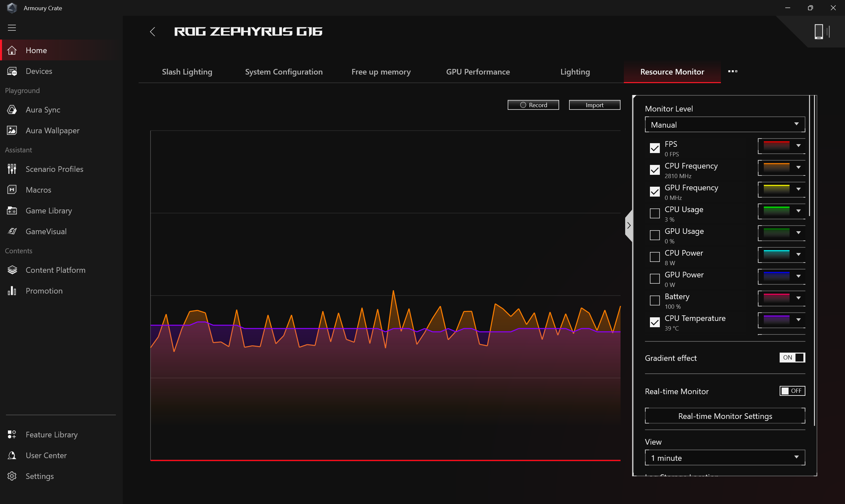Image resolution: width=845 pixels, height=504 pixels.
Task: Turn off the Gradient effect toggle
Action: pyautogui.click(x=792, y=357)
